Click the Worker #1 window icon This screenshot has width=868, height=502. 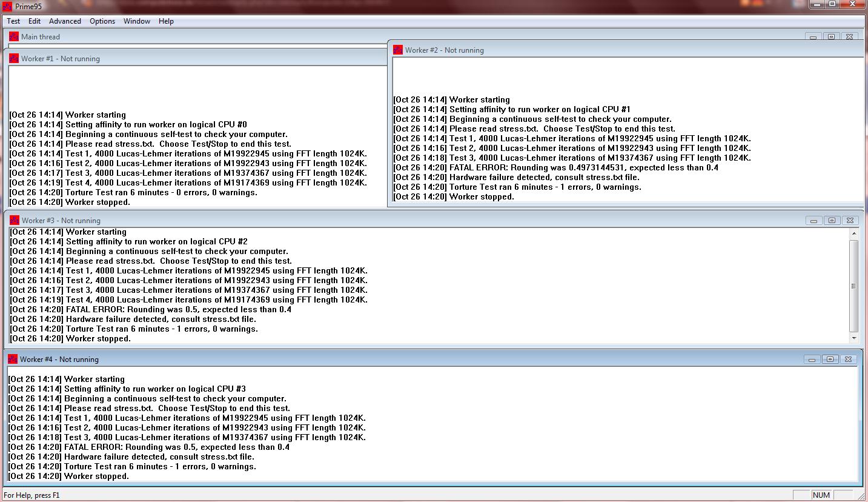pyautogui.click(x=14, y=58)
